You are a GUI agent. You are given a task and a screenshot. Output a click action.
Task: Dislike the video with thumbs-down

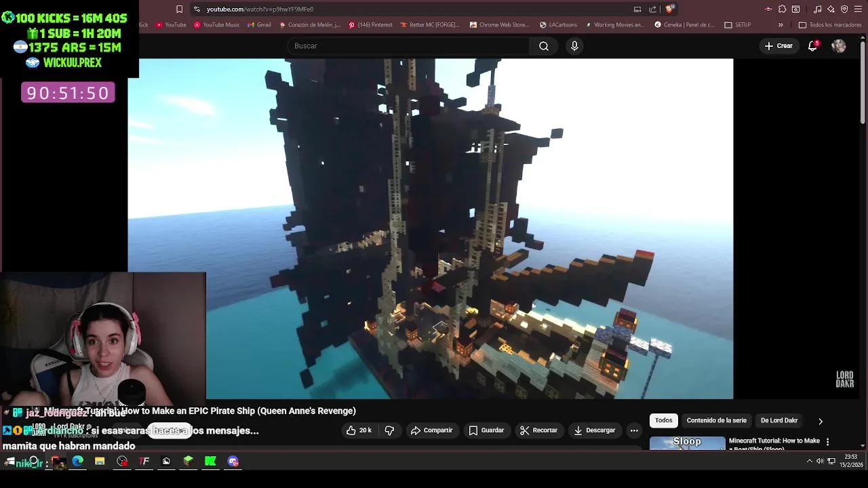tap(389, 430)
